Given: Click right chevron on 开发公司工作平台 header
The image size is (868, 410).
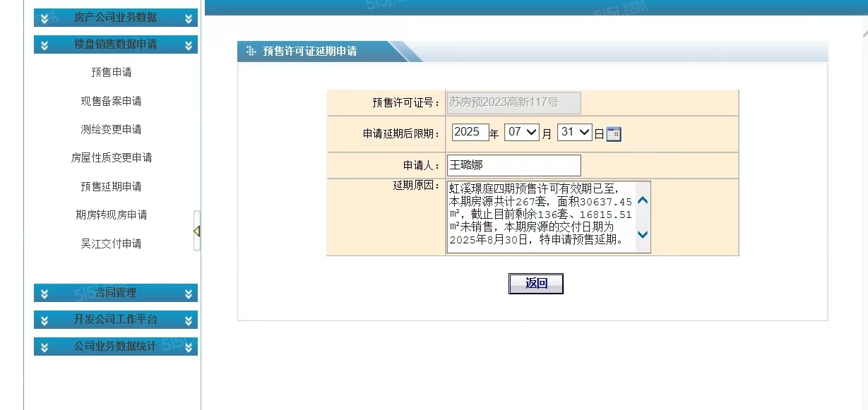Looking at the screenshot, I should (x=189, y=320).
